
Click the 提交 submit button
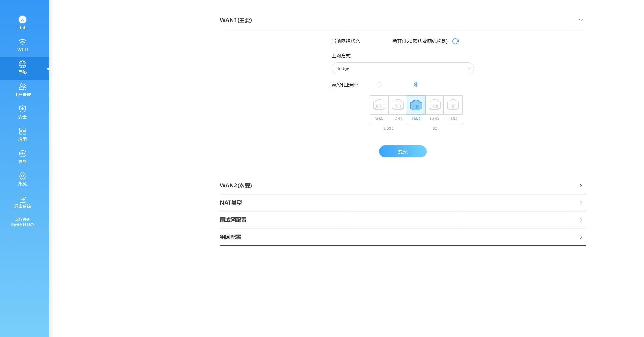pos(402,151)
